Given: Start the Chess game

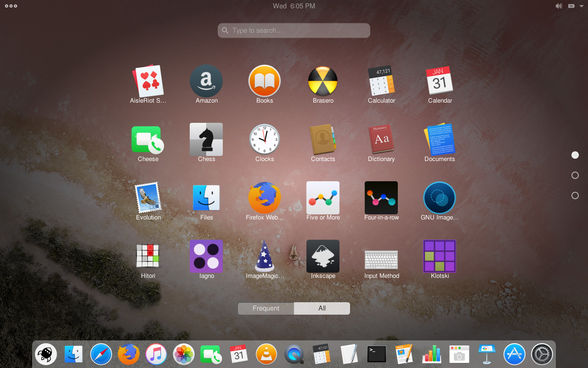Looking at the screenshot, I should pyautogui.click(x=207, y=139).
